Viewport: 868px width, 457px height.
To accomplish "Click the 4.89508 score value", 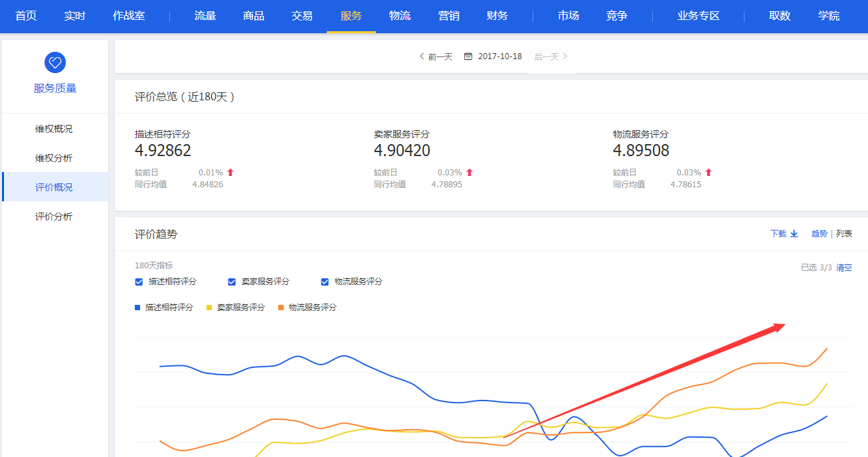I will (641, 151).
